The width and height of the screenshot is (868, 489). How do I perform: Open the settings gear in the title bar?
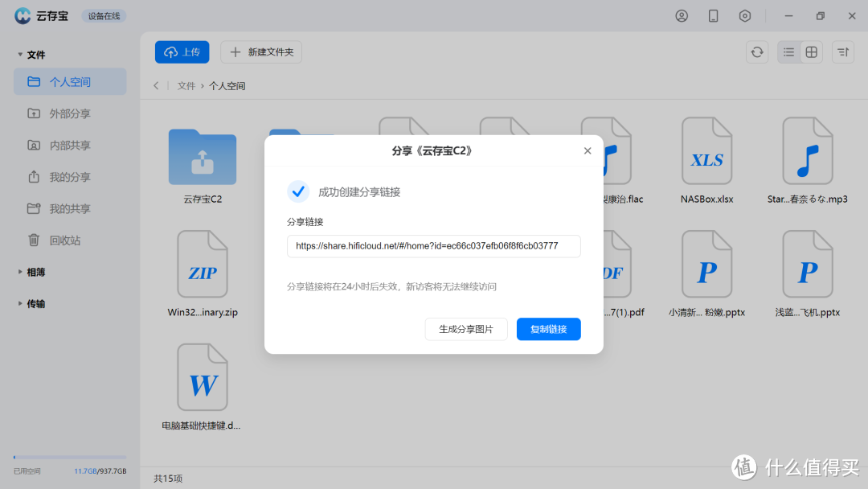(744, 14)
